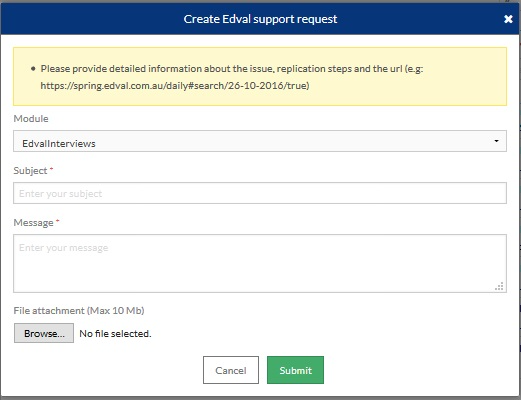Image resolution: width=521 pixels, height=400 pixels.
Task: Focus the Subject input field
Action: click(x=260, y=193)
